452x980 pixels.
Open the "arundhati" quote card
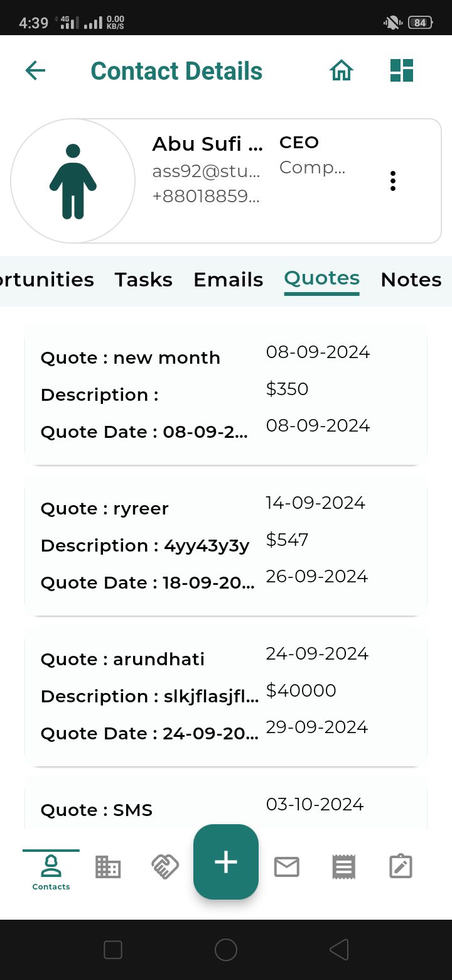point(226,696)
